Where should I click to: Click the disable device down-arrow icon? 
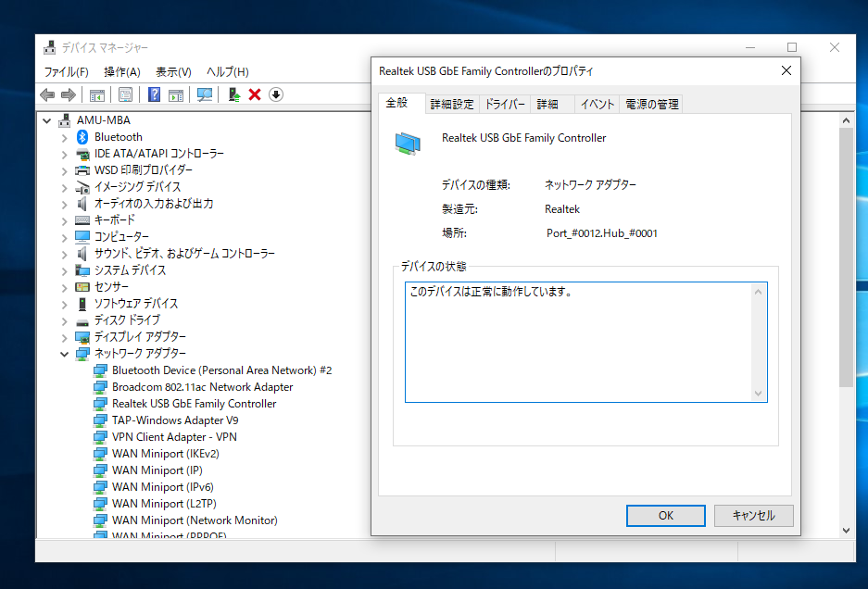tap(276, 94)
